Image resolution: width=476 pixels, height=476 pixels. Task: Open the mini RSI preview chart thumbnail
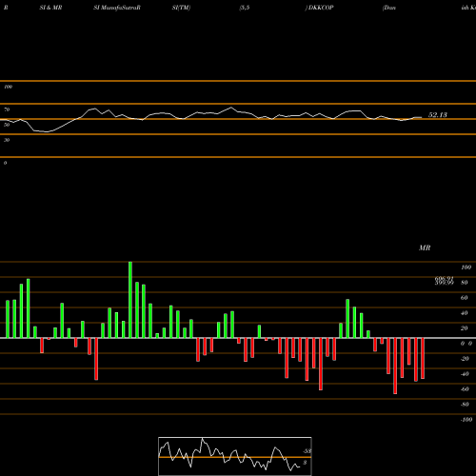click(x=235, y=456)
